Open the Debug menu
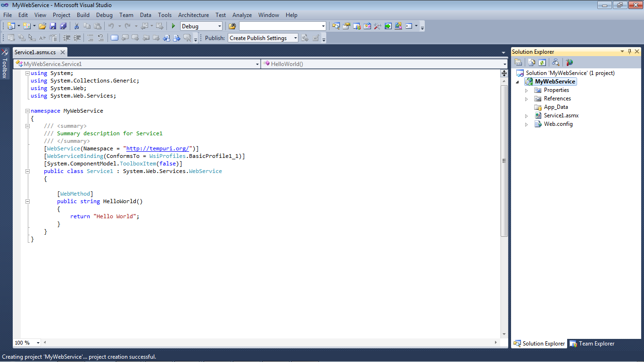The image size is (644, 362). tap(104, 15)
